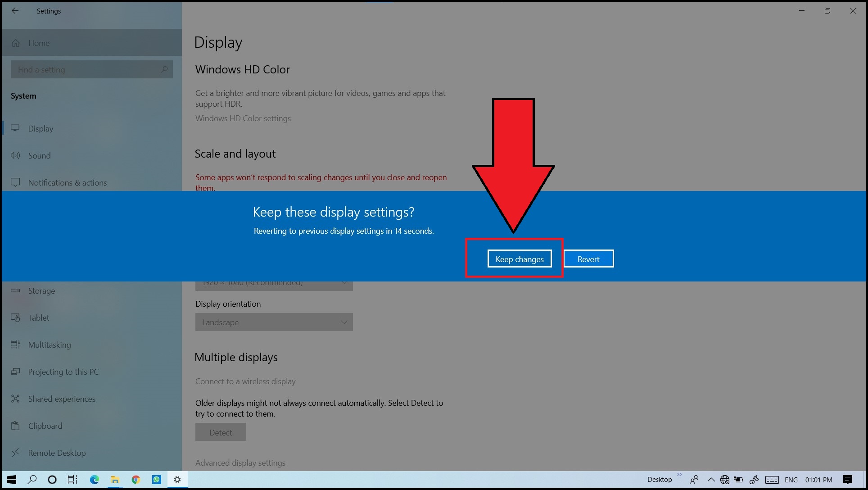
Task: Click the Revert button
Action: 588,259
